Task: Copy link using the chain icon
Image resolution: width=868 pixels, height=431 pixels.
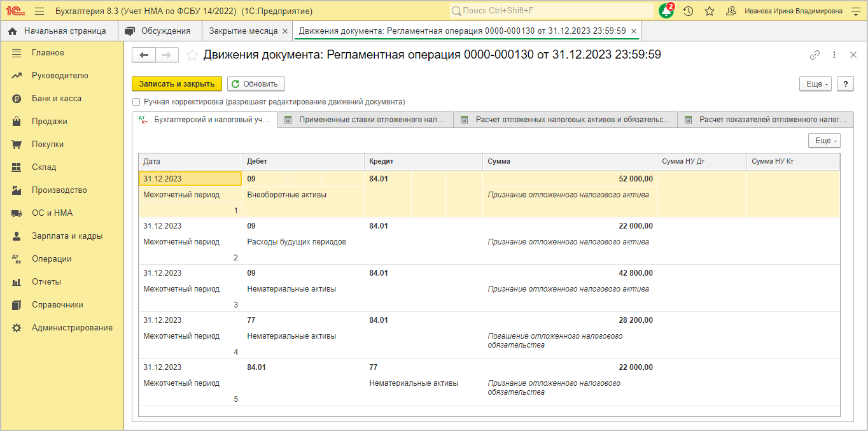Action: (x=815, y=55)
